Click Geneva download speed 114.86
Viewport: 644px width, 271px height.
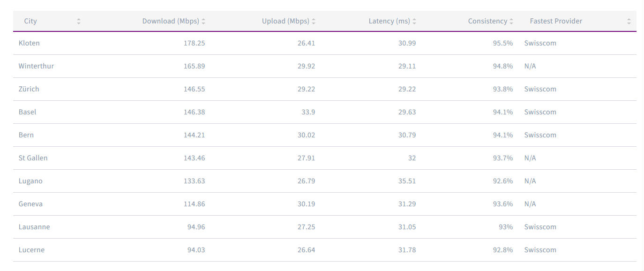[x=194, y=204]
